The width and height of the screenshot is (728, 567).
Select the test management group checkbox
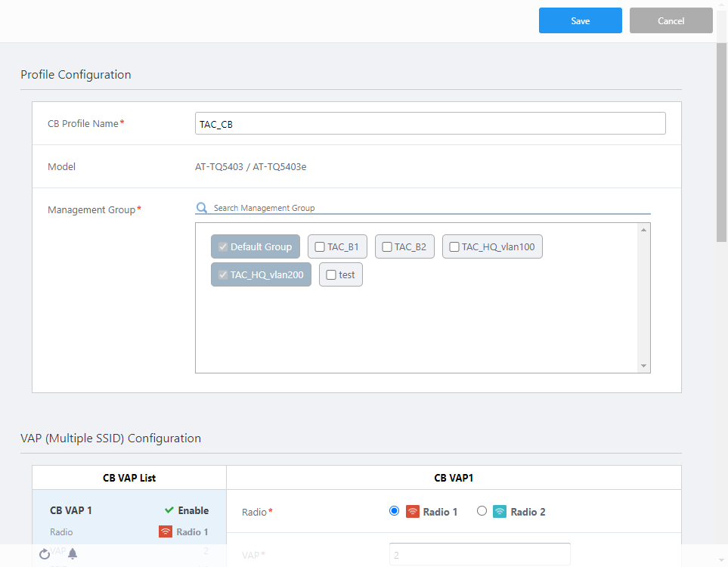[331, 275]
